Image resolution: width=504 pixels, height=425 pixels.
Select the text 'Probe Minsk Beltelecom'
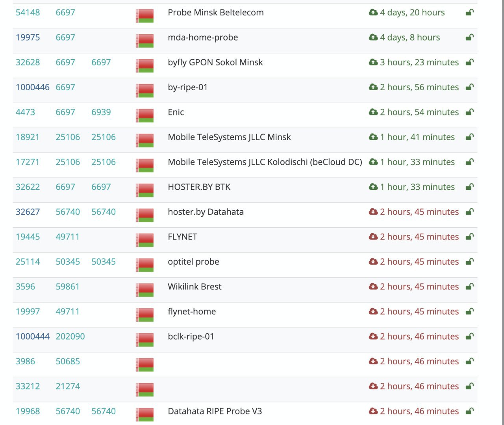click(x=216, y=13)
